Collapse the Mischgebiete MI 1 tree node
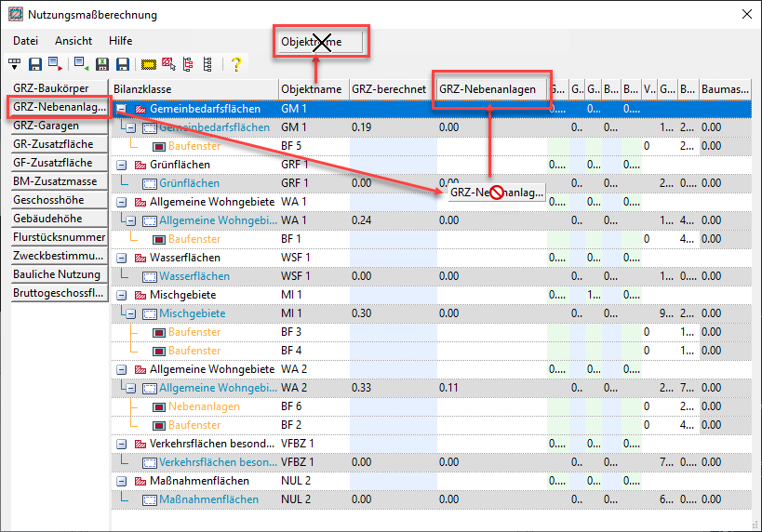Viewport: 762px width, 532px height. 121,295
